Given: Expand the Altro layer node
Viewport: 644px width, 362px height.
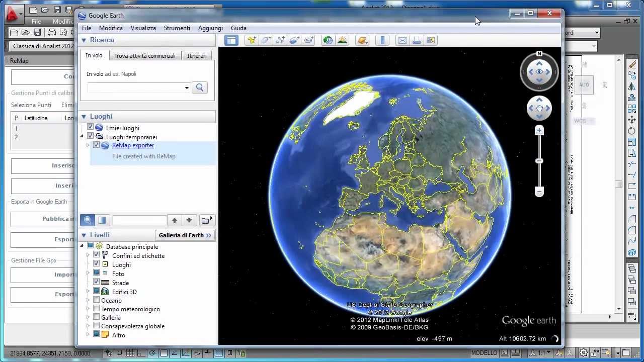Looking at the screenshot, I should click(x=88, y=335).
